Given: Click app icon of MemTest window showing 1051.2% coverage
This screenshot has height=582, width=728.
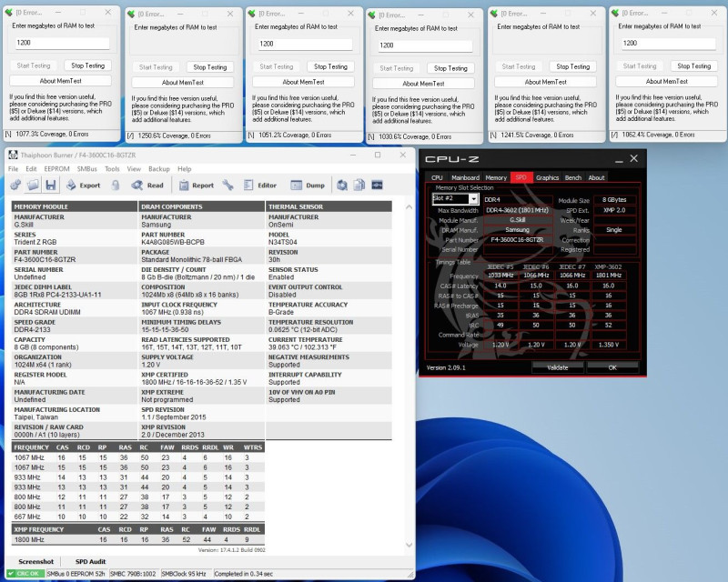Looking at the screenshot, I should click(252, 14).
